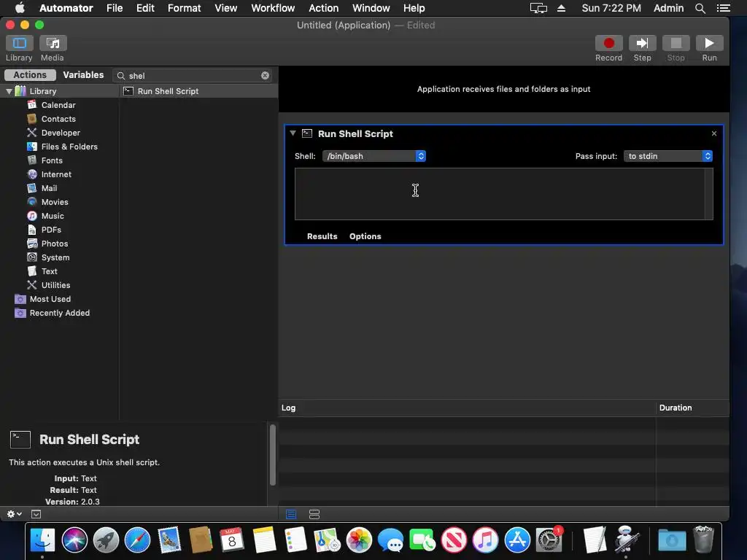Start recording with the Record button

tap(608, 43)
